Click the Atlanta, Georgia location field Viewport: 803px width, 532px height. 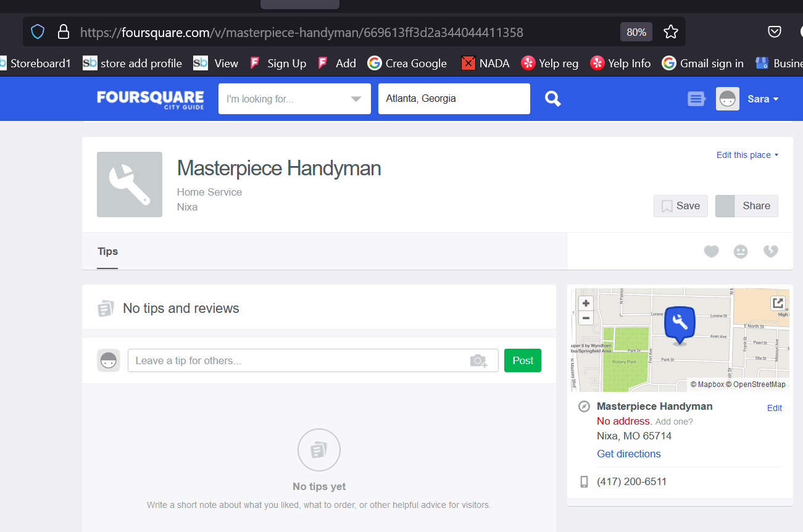pos(454,99)
